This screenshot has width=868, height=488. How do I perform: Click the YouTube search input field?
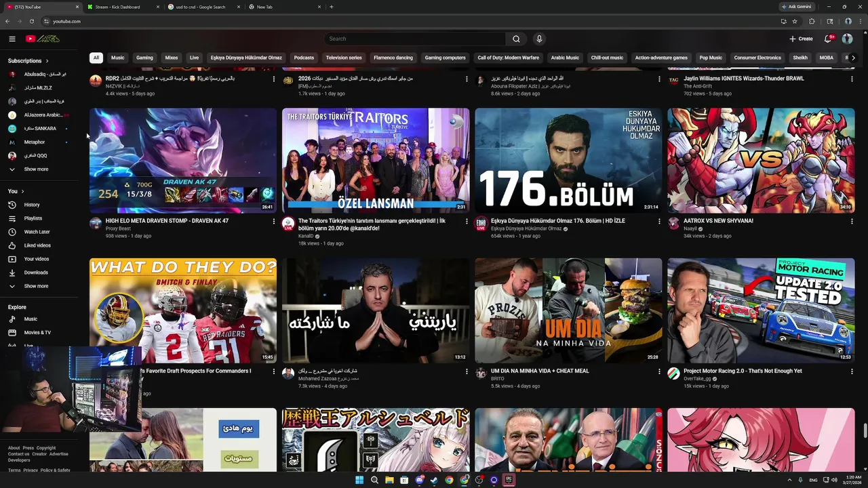tap(415, 39)
